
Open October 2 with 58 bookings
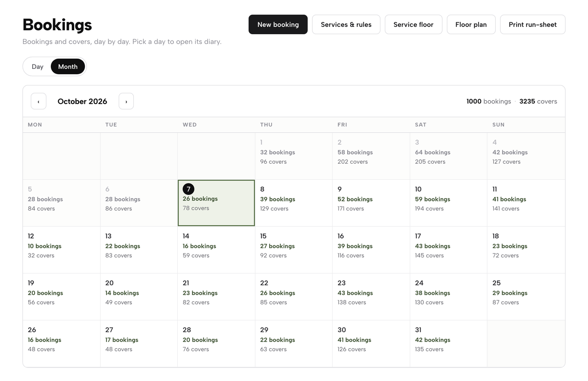click(x=371, y=156)
